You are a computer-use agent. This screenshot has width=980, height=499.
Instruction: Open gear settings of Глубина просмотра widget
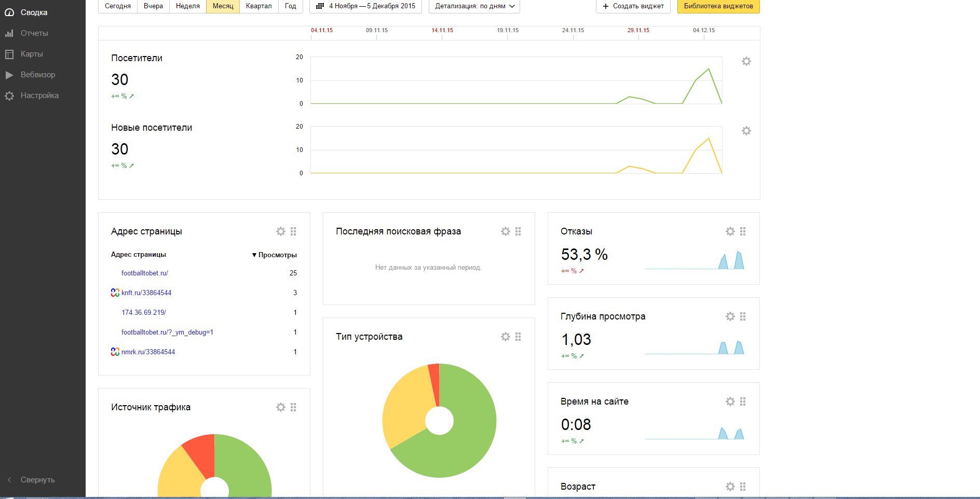point(730,316)
